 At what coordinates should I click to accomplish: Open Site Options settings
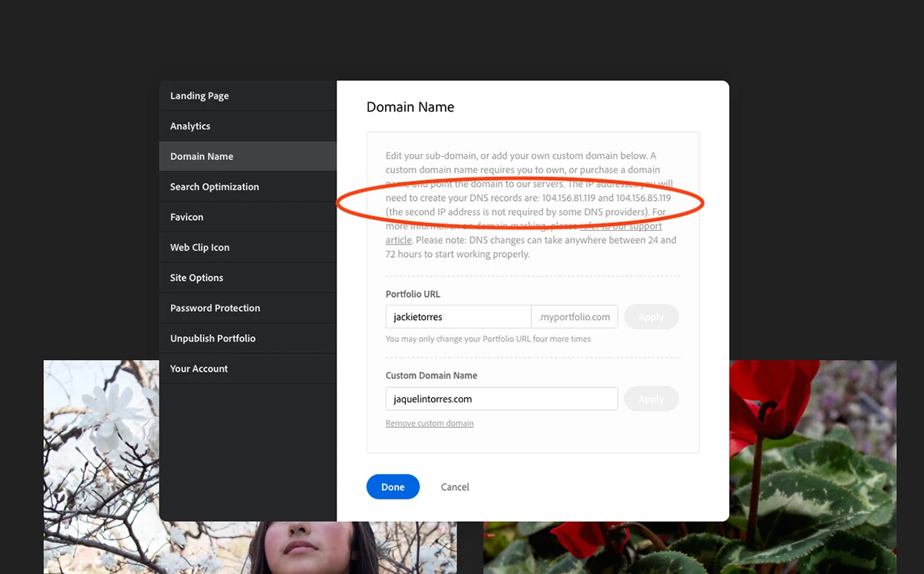[196, 277]
